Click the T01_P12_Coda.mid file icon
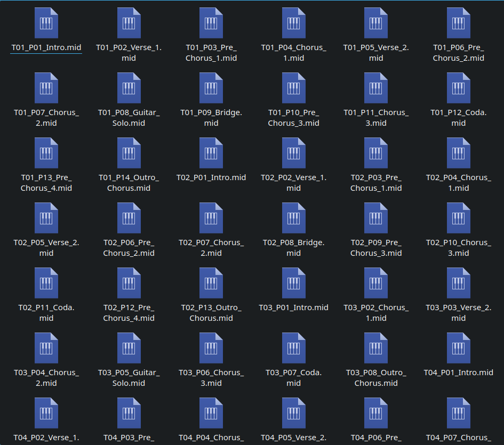504x445 pixels. point(458,88)
